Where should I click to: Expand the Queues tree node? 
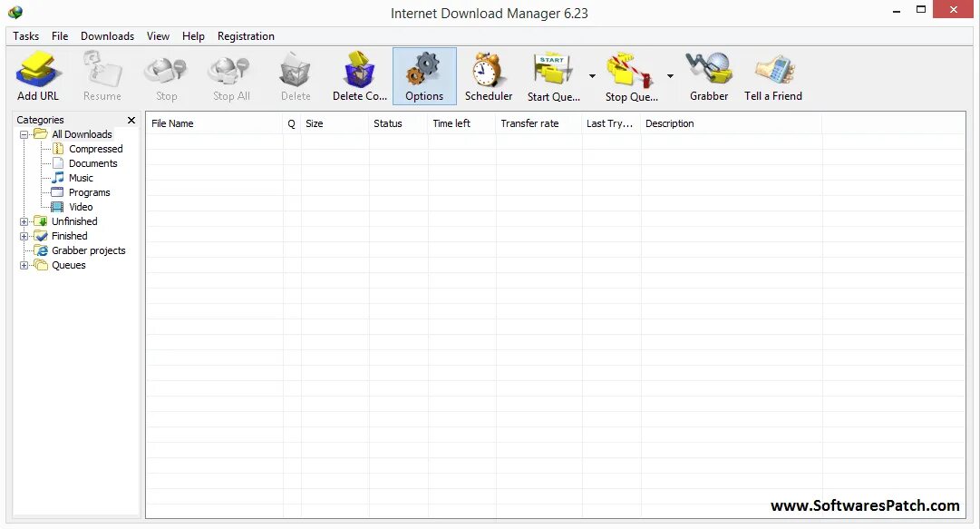24,265
